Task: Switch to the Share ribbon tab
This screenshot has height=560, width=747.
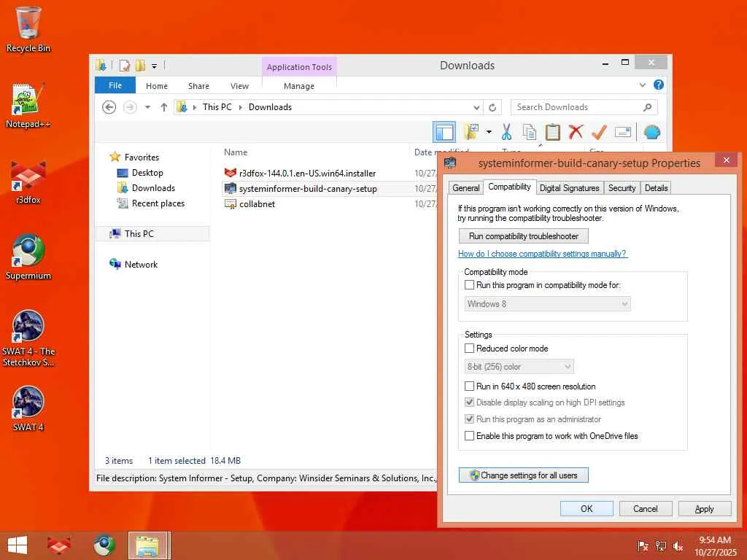Action: (x=198, y=86)
